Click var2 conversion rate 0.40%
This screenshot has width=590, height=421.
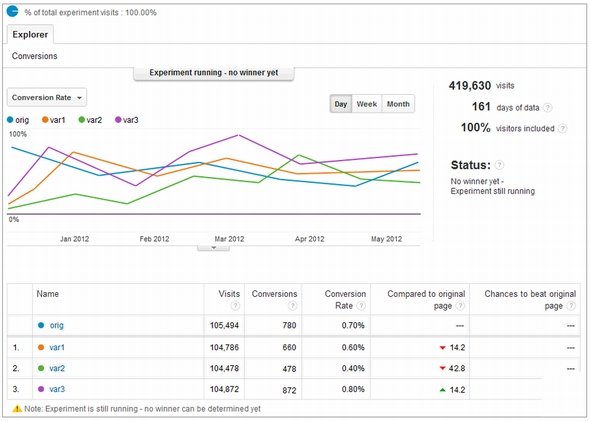point(353,368)
